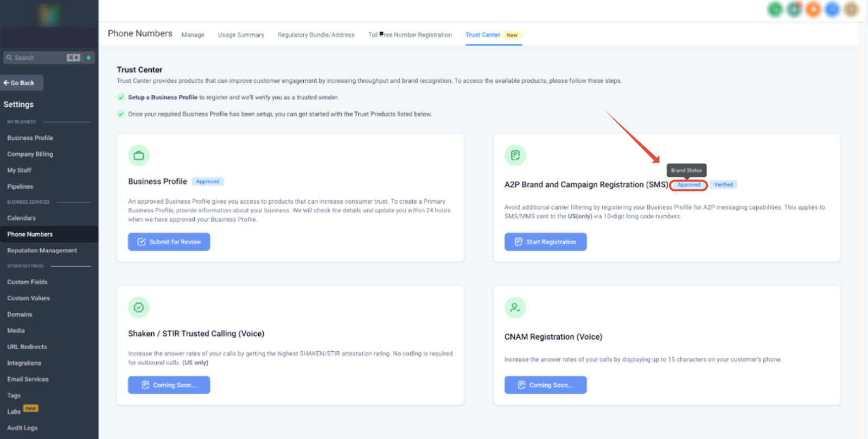Click the blue circle icon in top bar
This screenshot has height=439, width=868.
point(832,9)
